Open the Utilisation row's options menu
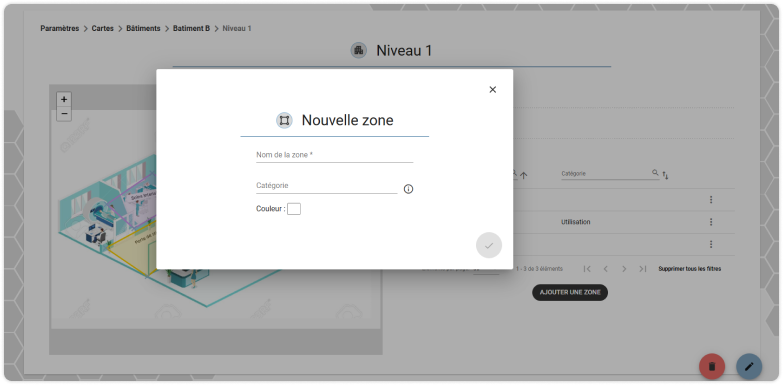Image resolution: width=783 pixels, height=385 pixels. click(711, 222)
